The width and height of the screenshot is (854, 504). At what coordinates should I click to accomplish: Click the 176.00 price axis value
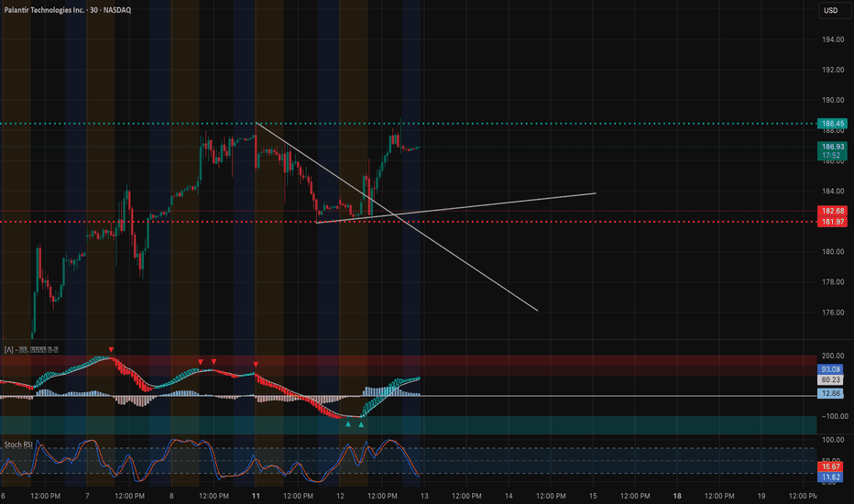point(833,312)
